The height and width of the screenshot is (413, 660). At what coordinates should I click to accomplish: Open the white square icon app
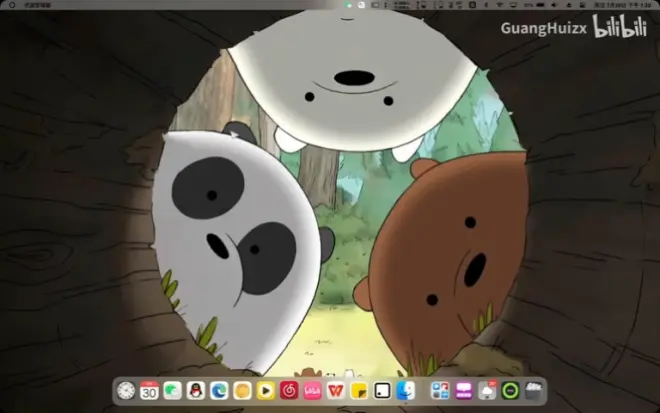click(x=382, y=390)
